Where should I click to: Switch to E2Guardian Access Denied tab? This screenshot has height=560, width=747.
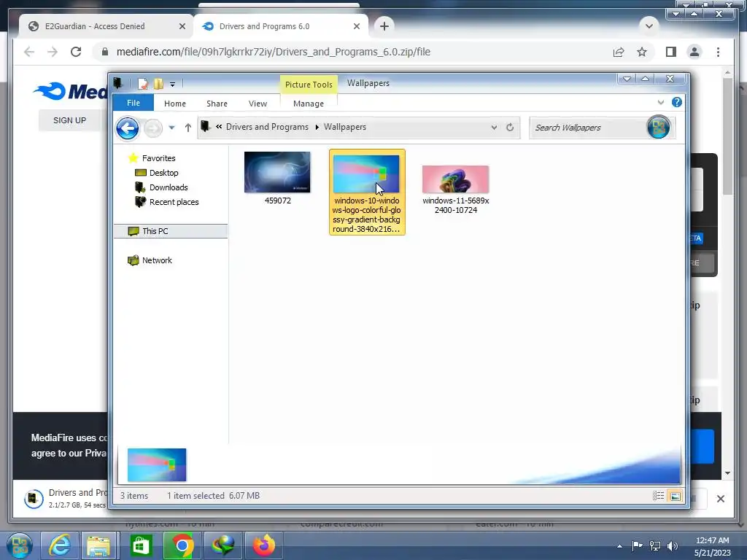click(95, 26)
